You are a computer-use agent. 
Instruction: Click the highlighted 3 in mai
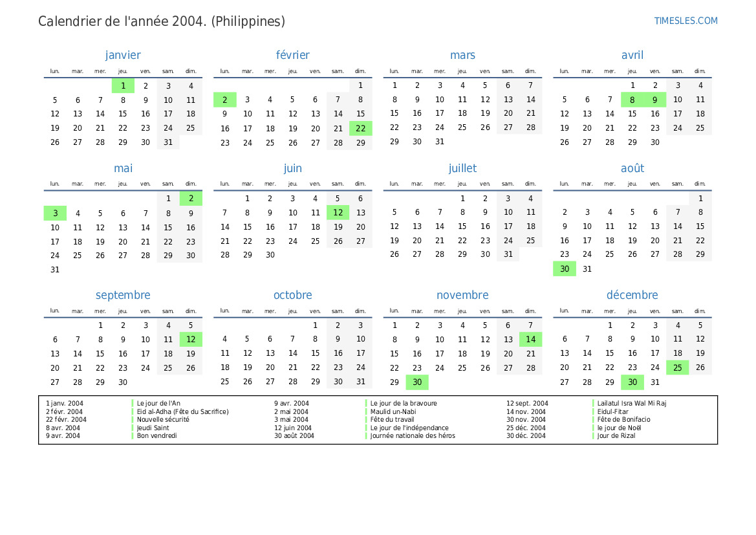tap(55, 213)
